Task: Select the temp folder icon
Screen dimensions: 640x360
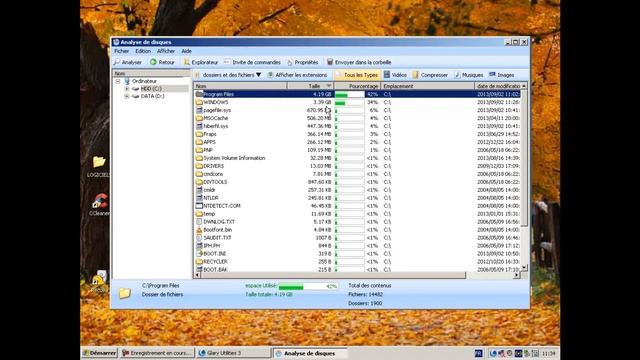Action: tap(199, 213)
